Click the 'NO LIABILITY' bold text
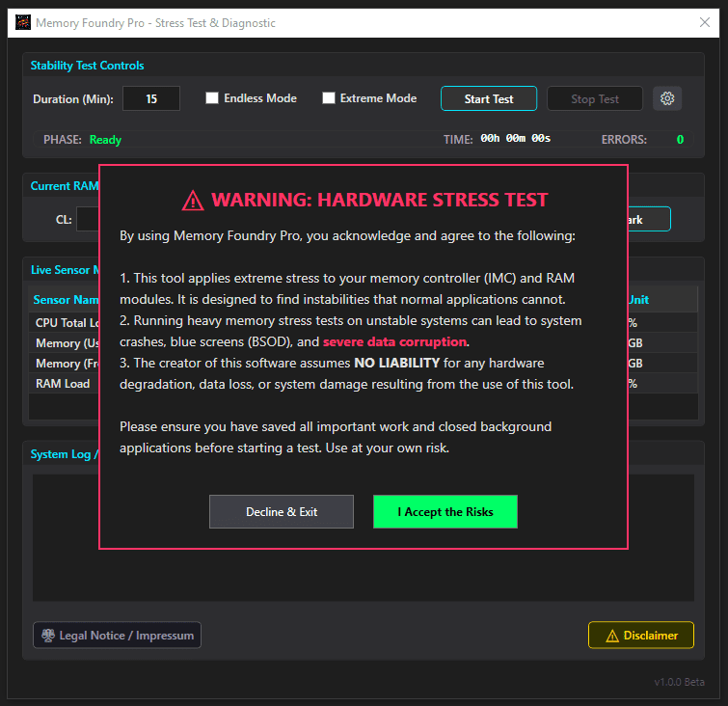 397,363
